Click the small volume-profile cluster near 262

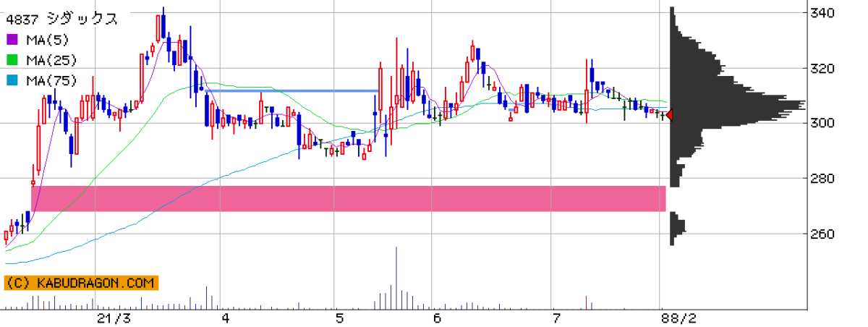[x=677, y=229]
